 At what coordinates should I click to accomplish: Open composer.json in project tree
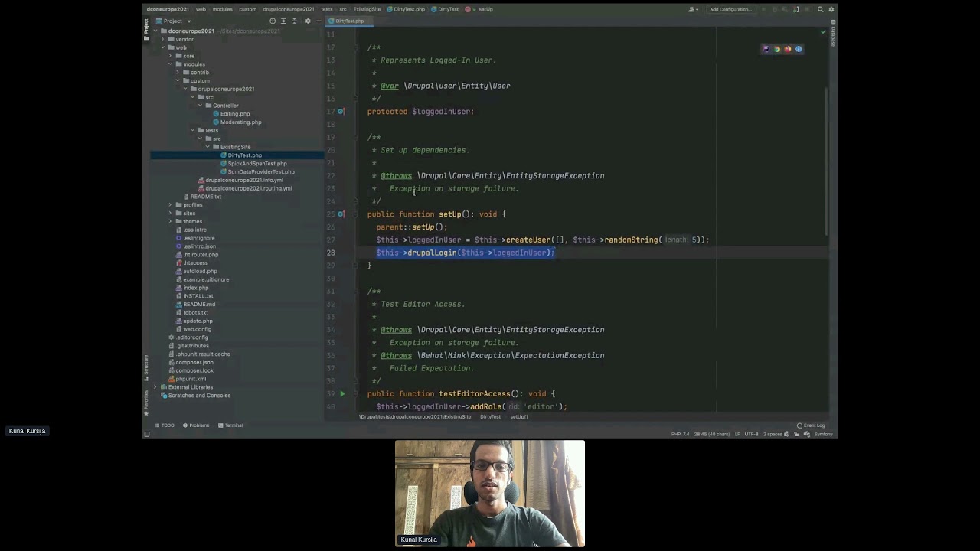coord(194,363)
